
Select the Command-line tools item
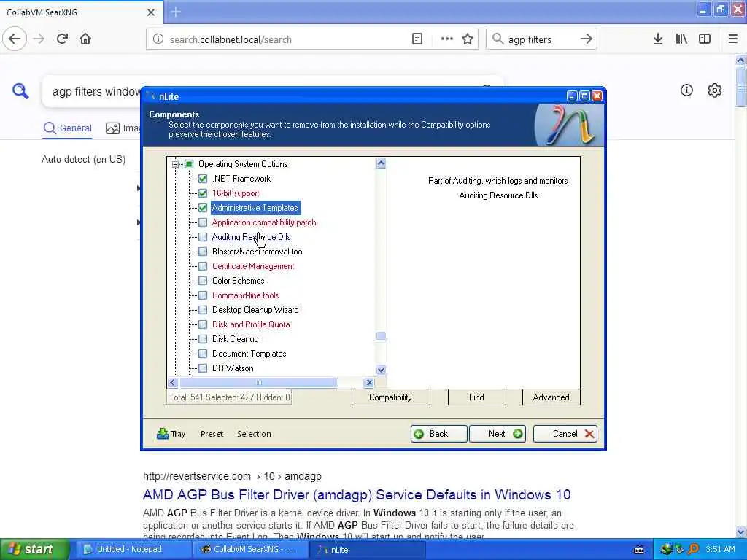(x=245, y=295)
